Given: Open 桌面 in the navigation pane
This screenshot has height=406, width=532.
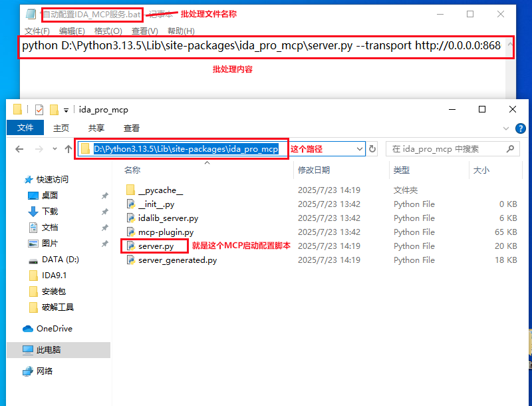Looking at the screenshot, I should pyautogui.click(x=50, y=196).
